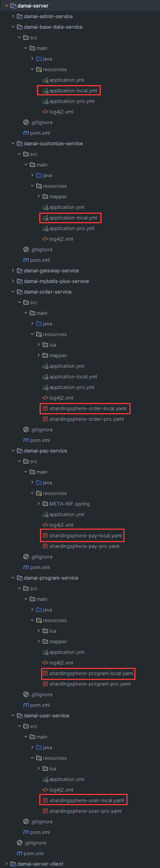Collapse the root damai-server node
The image size is (160, 868).
tap(7, 6)
